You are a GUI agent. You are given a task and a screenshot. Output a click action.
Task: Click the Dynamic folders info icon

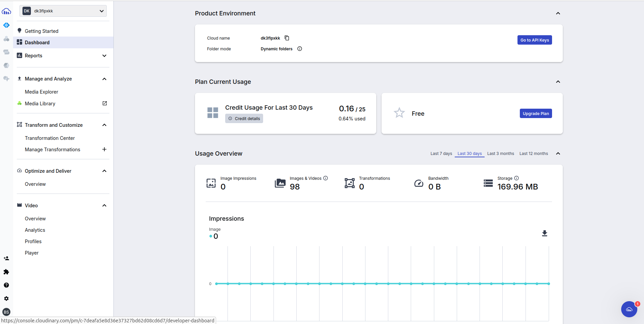click(x=300, y=49)
